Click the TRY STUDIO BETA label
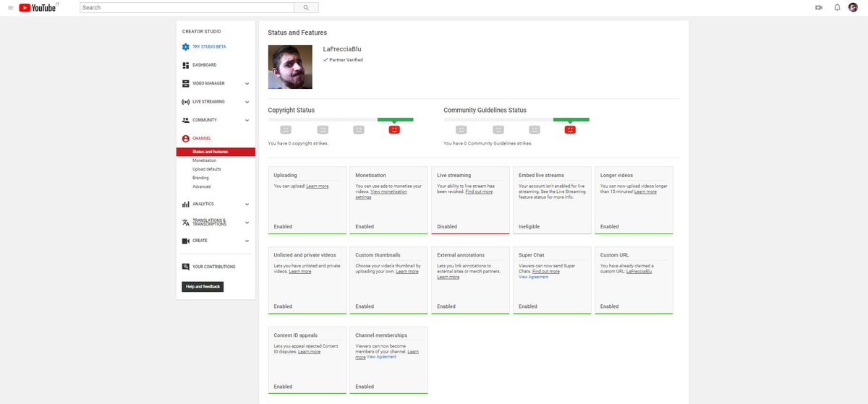 point(209,46)
